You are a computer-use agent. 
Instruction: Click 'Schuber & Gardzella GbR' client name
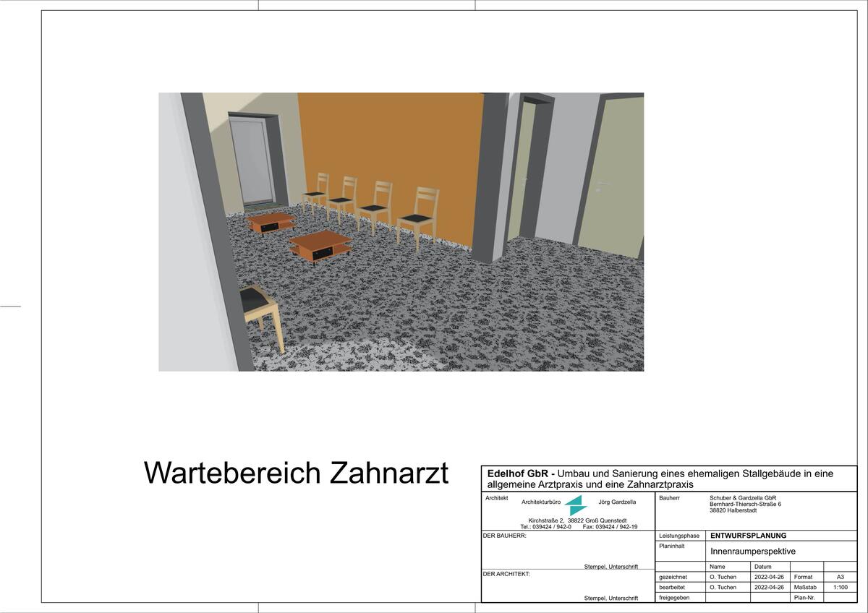coord(743,498)
